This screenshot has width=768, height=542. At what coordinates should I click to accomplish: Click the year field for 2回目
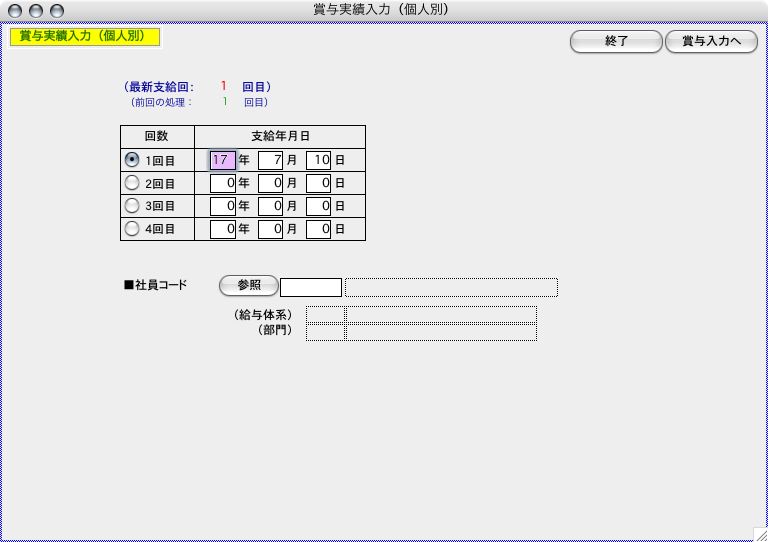coord(223,183)
